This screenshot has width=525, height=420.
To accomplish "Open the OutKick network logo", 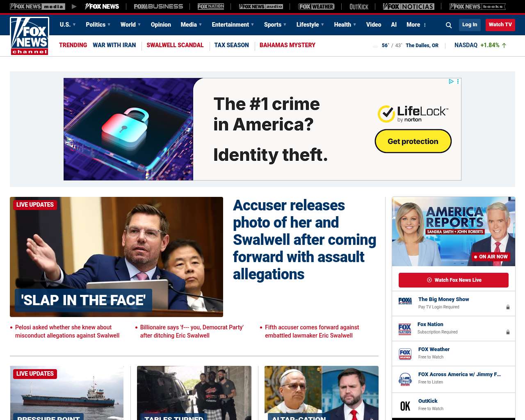I will pos(359,7).
